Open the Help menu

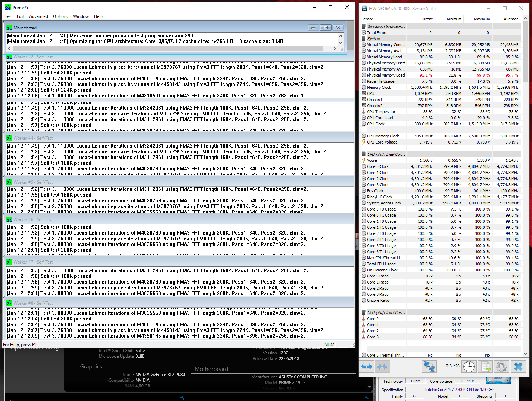[98, 16]
